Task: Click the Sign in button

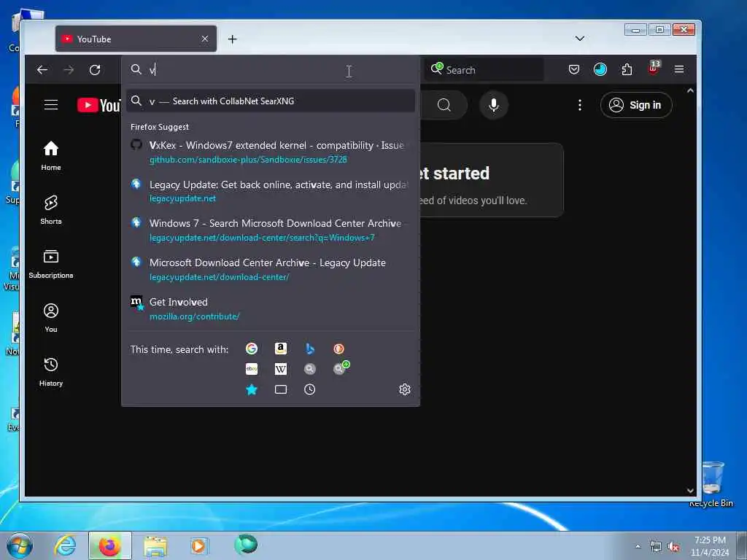Action: pyautogui.click(x=636, y=105)
